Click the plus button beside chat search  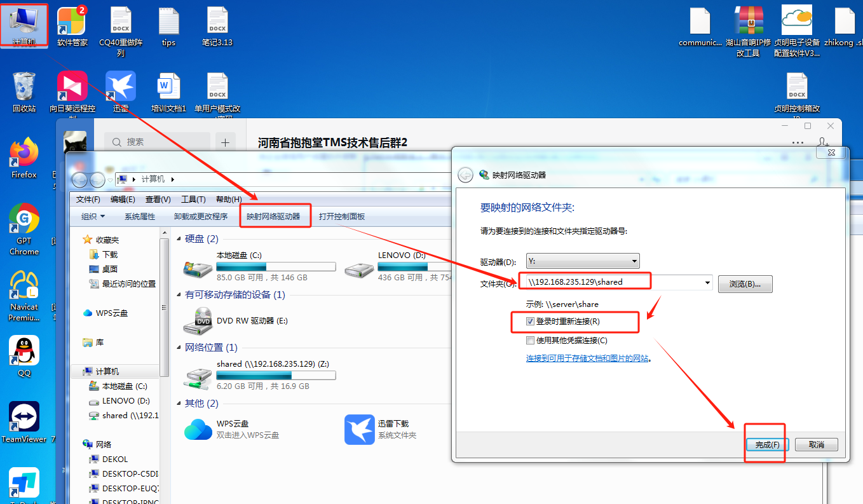(226, 142)
